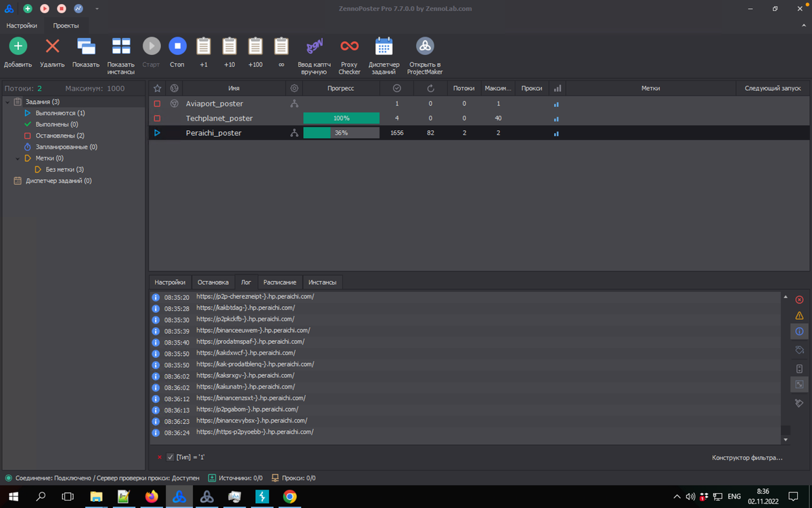The image size is (812, 508).
Task: Open the Настройки menu tab
Action: tap(22, 25)
